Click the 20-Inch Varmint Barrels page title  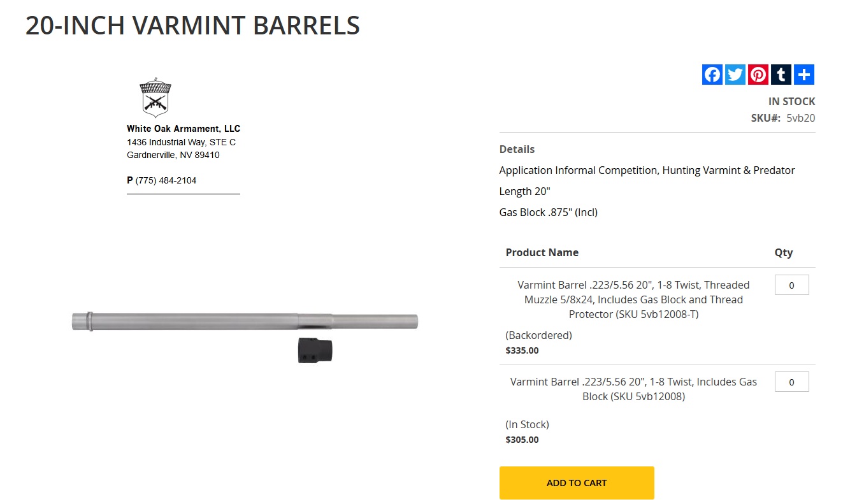pyautogui.click(x=192, y=25)
